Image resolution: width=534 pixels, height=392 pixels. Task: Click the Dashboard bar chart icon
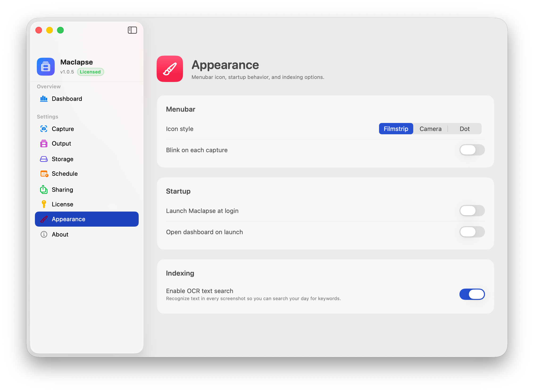pyautogui.click(x=44, y=99)
